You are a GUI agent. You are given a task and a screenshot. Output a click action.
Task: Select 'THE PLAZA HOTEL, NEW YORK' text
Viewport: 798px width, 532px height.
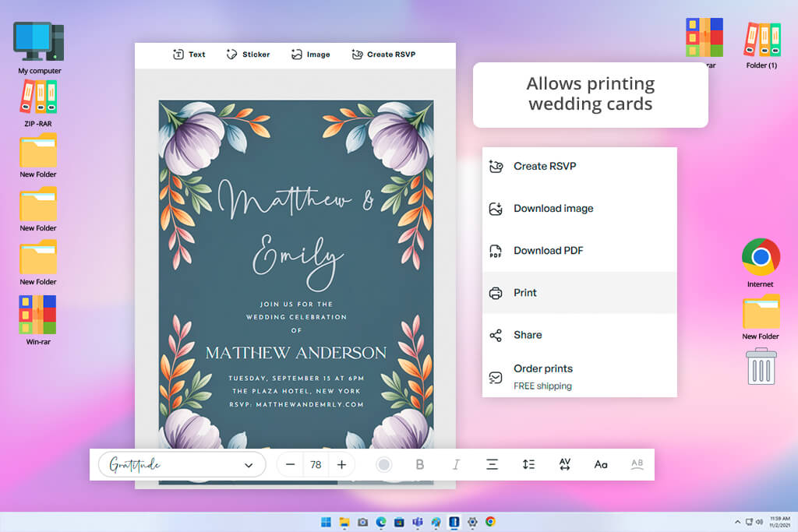pos(296,391)
